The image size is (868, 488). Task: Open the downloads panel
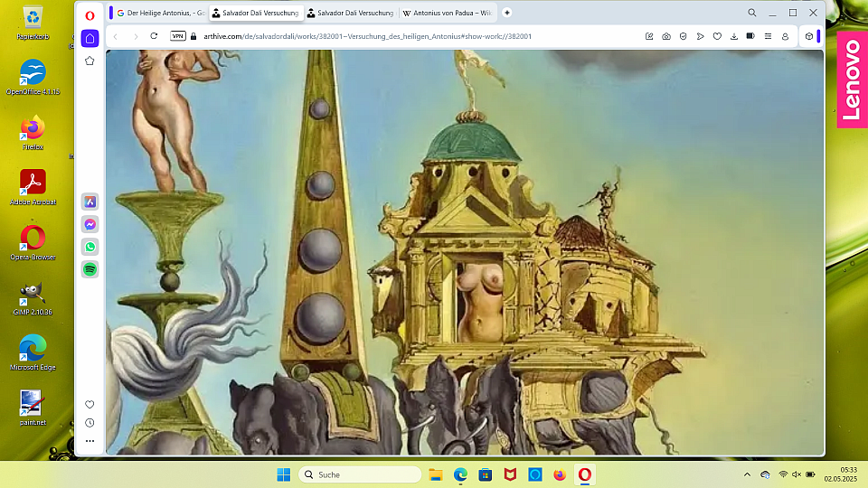[x=734, y=36]
